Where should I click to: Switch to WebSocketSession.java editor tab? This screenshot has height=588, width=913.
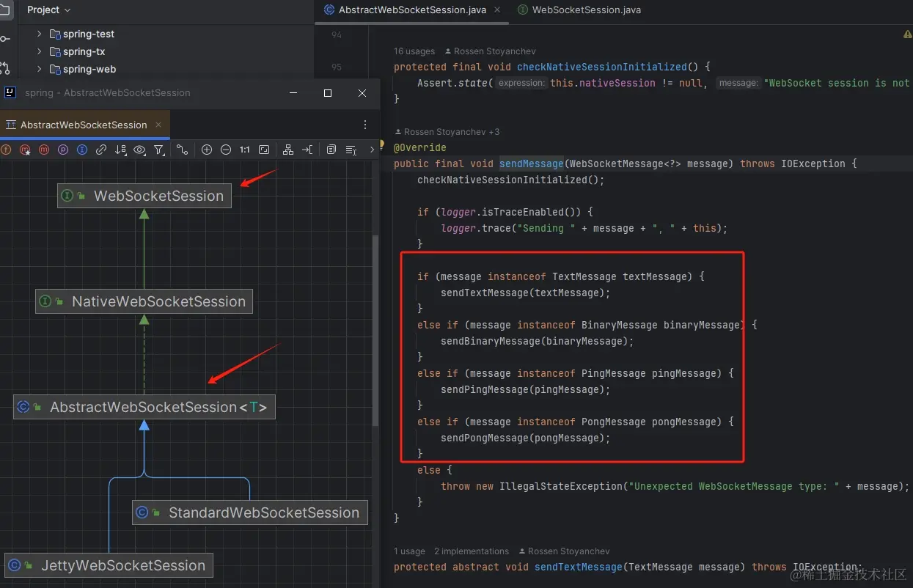pos(579,10)
